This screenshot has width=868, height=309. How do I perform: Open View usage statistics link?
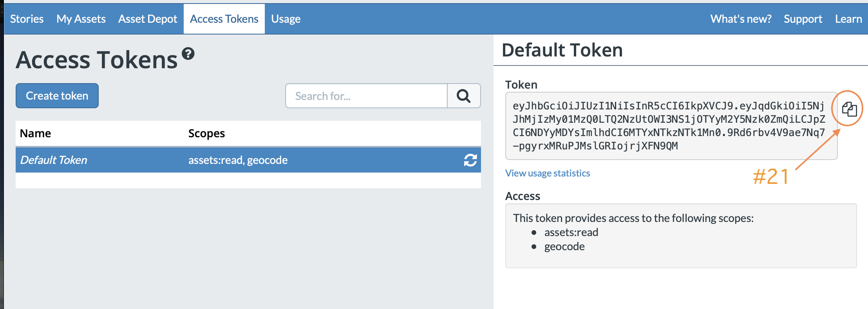(x=548, y=173)
